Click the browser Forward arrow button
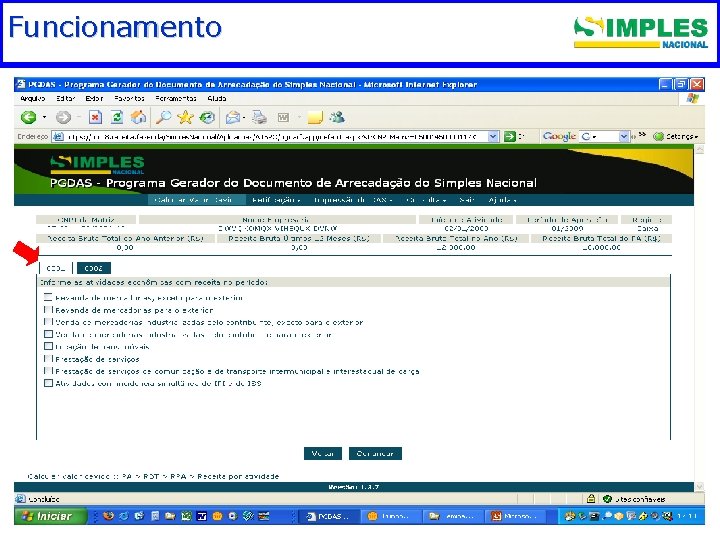720x540 pixels. [63, 118]
